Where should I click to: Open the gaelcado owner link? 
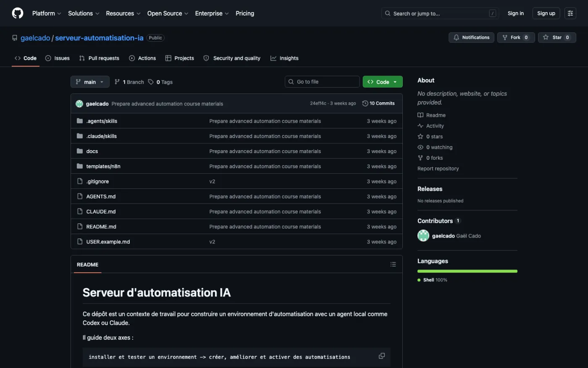point(35,38)
